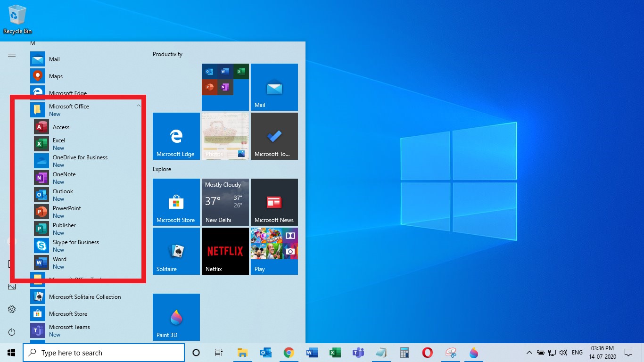Launch Opera browser from the taskbar

click(x=427, y=353)
